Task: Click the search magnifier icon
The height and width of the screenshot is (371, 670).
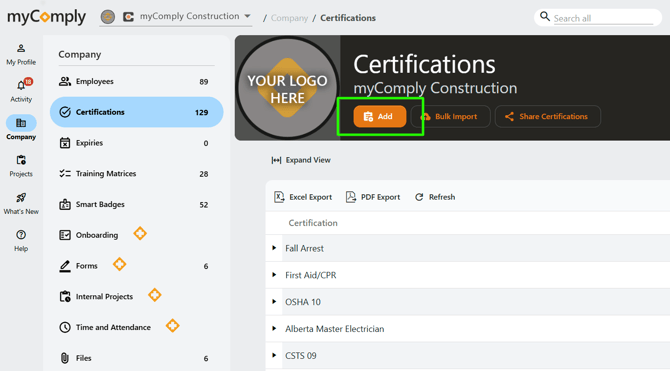Action: (x=544, y=17)
